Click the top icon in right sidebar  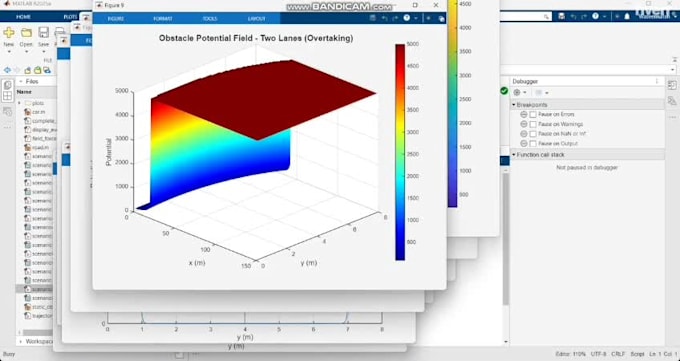(x=672, y=85)
